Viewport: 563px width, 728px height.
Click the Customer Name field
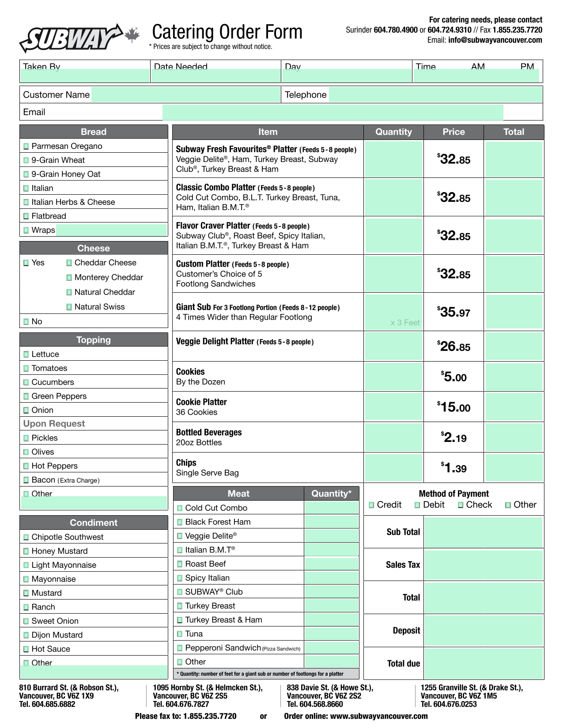(x=185, y=95)
